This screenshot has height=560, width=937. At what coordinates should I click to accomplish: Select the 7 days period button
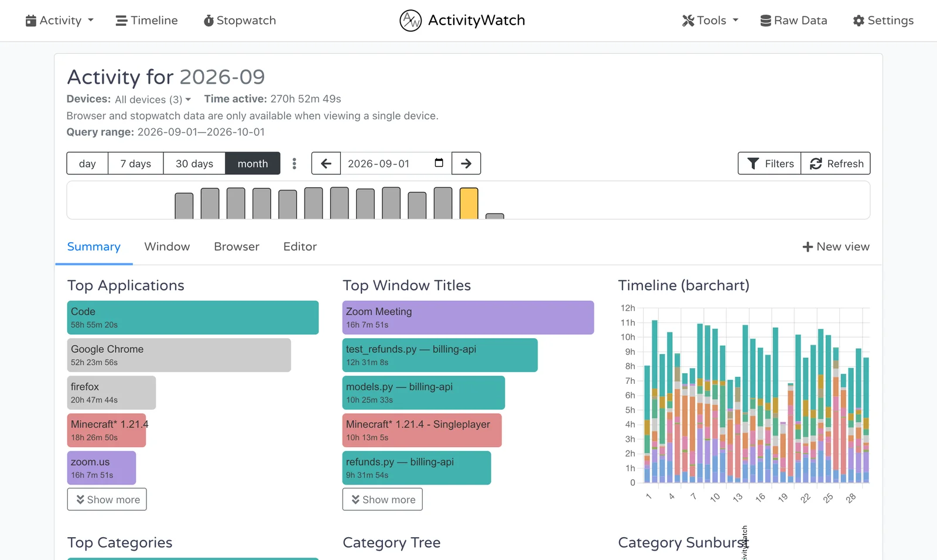(136, 163)
